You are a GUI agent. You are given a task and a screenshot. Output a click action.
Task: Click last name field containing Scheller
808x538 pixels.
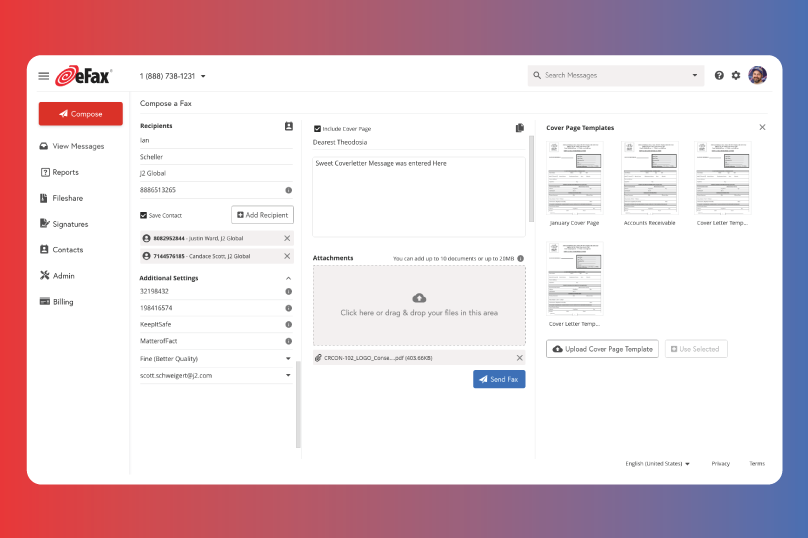click(216, 157)
